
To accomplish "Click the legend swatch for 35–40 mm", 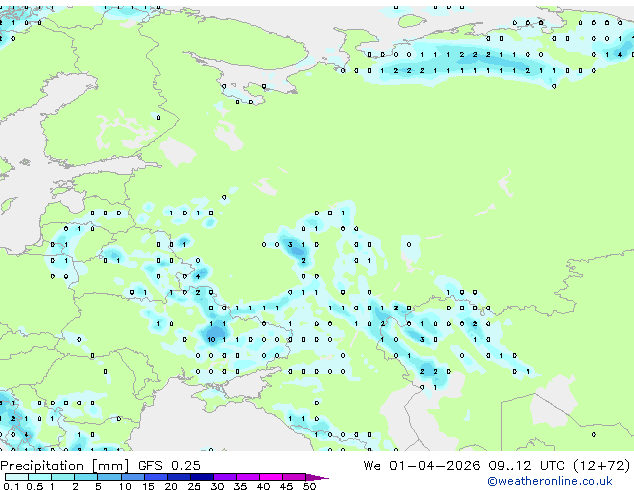I will 247,477.
